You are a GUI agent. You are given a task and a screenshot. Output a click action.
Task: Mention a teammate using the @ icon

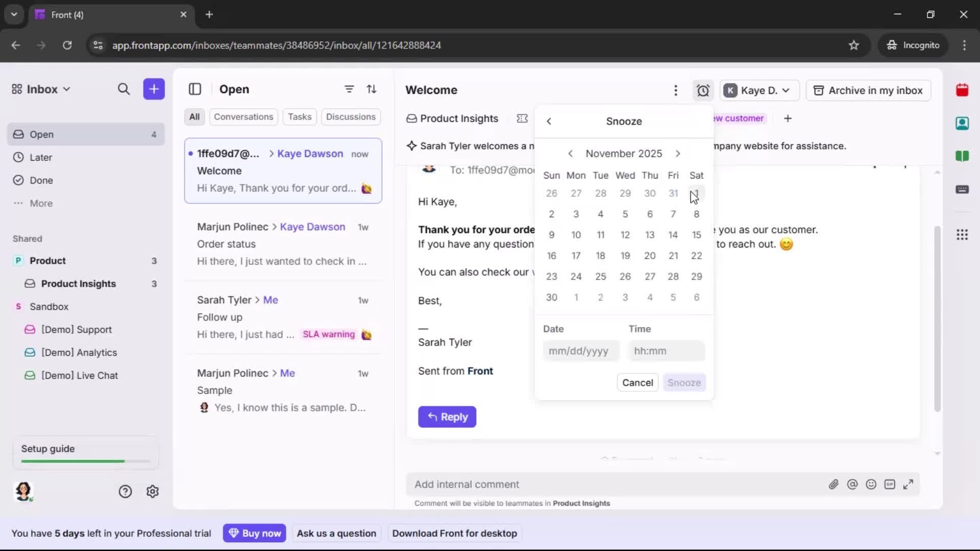coord(852,484)
